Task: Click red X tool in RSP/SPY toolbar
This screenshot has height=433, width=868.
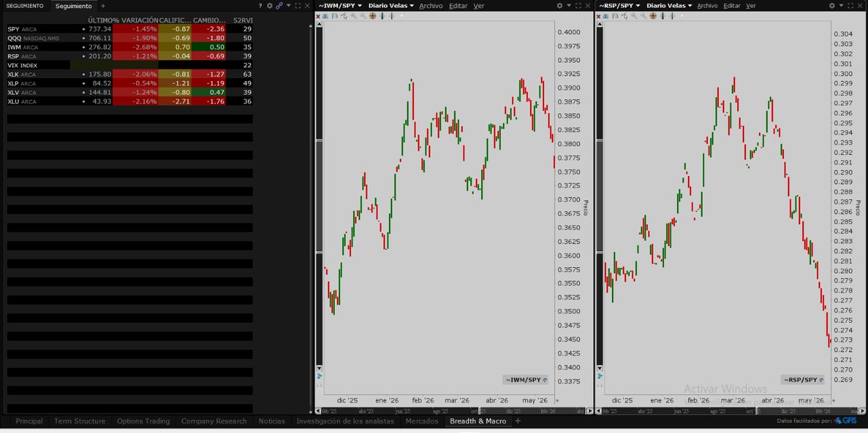Action: tap(598, 15)
